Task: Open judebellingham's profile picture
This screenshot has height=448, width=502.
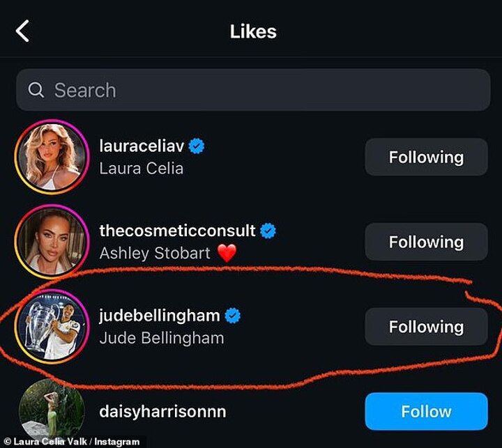Action: pos(52,327)
